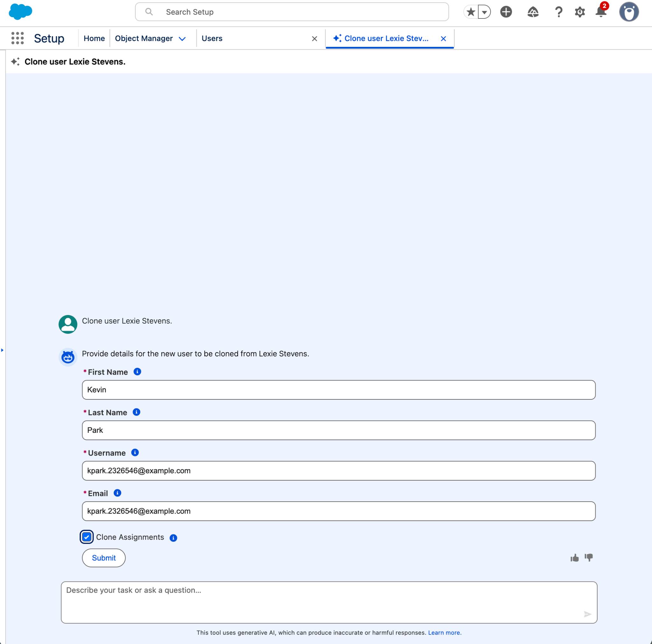
Task: Expand the Object Manager chevron menu
Action: pos(182,39)
